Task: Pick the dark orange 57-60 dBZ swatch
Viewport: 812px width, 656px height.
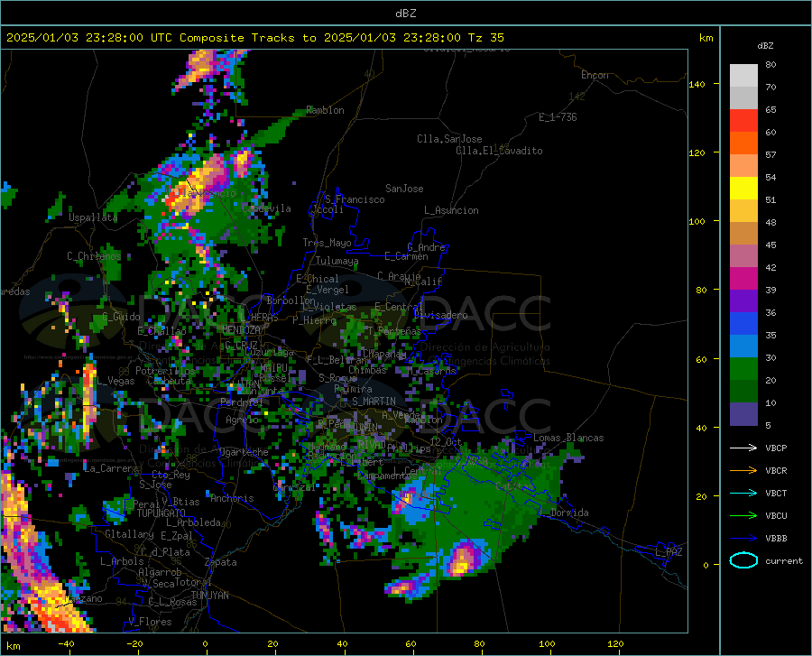Action: pos(743,143)
